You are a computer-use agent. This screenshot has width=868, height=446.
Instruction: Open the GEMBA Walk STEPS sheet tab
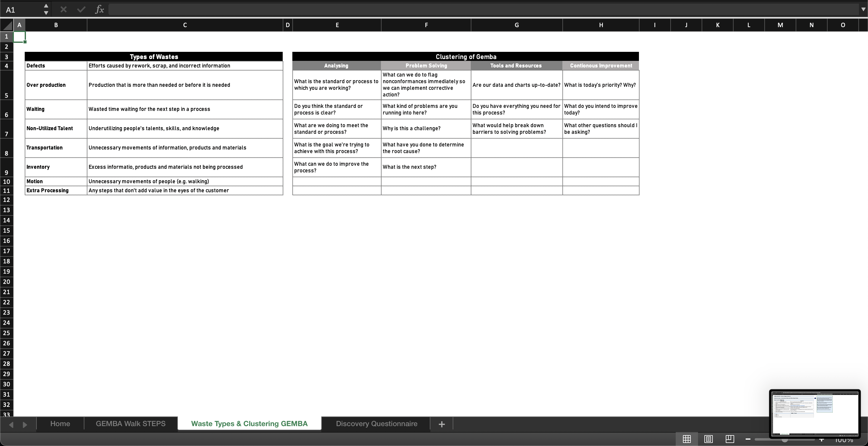pyautogui.click(x=131, y=423)
